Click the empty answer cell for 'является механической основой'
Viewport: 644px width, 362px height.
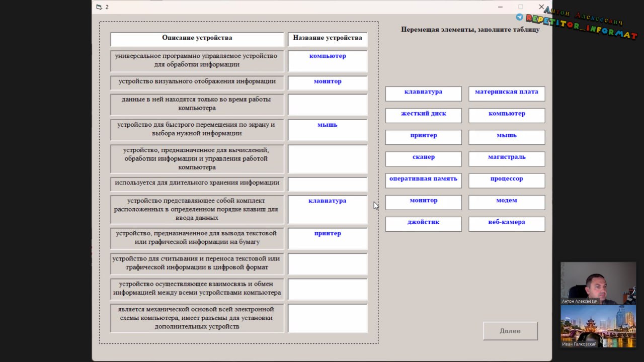point(328,318)
